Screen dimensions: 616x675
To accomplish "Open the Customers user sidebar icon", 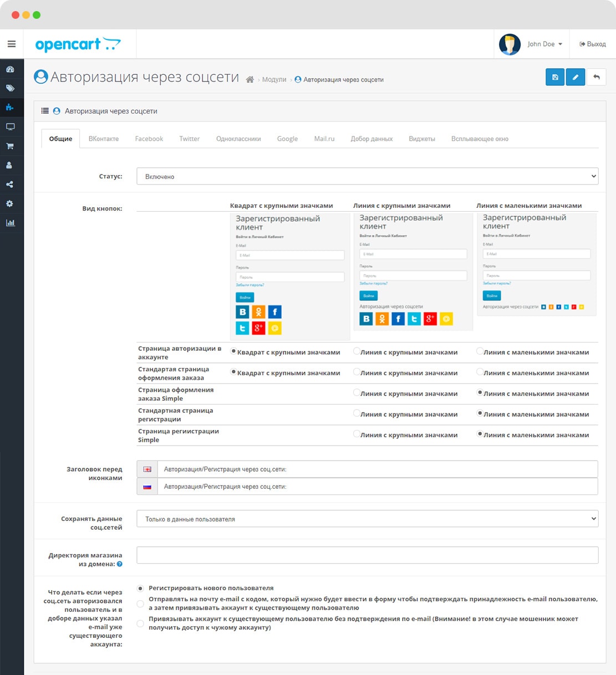I will 10,165.
